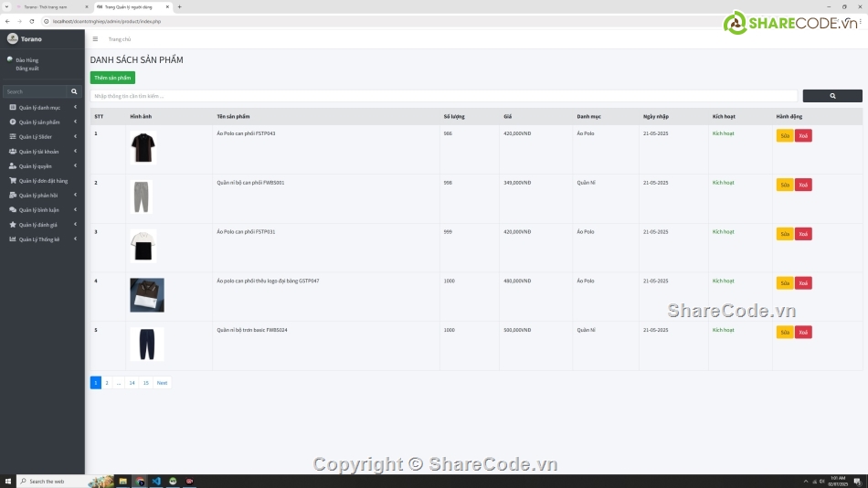Expand Quản lý phản hồi chevron
This screenshot has height=488, width=868.
coord(75,195)
